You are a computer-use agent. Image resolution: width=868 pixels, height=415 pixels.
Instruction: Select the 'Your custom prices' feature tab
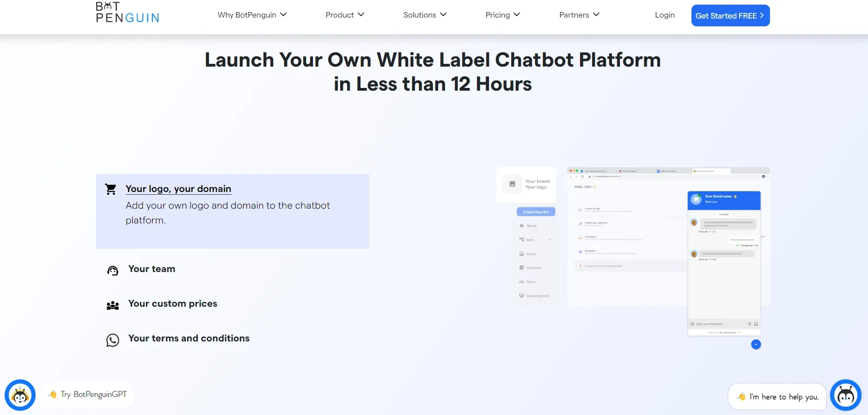click(173, 304)
